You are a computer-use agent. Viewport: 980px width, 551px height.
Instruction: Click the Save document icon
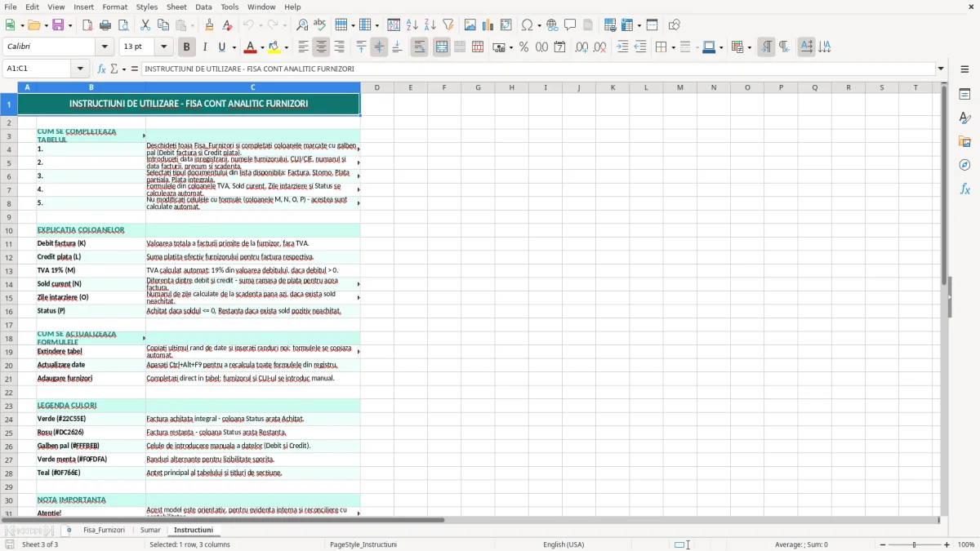pos(58,25)
